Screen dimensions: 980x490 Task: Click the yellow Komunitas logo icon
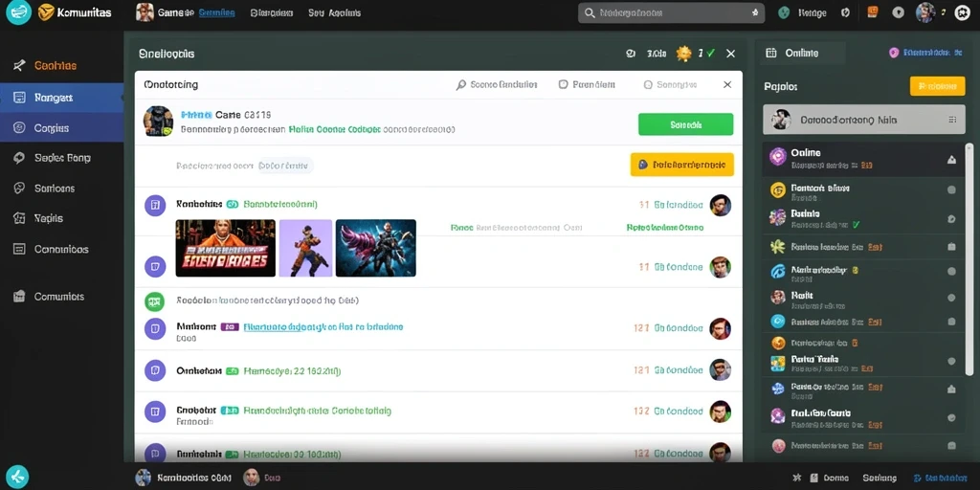(x=46, y=11)
